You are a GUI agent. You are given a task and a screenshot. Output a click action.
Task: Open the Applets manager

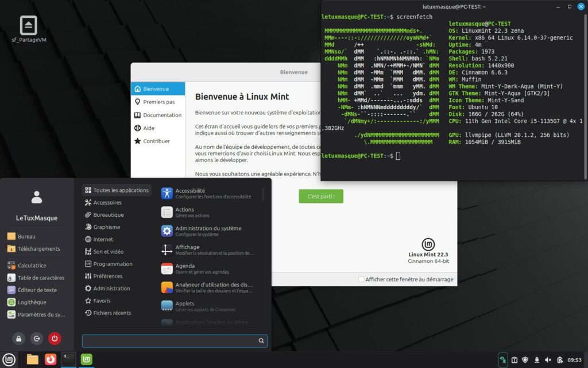coord(184,305)
